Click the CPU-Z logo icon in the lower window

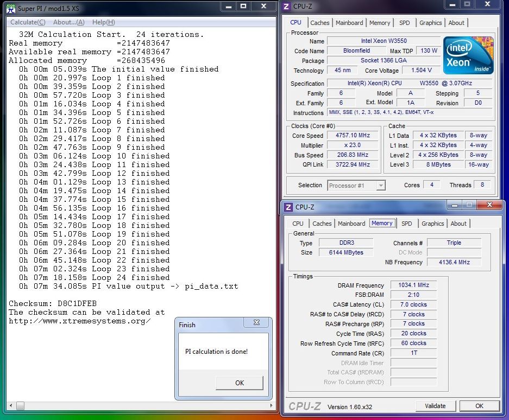288,207
